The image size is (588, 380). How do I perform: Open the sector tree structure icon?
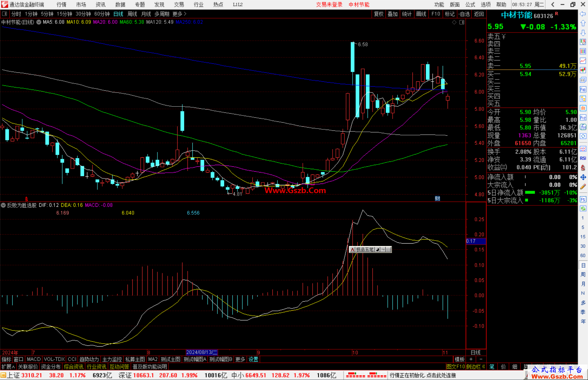583,99
